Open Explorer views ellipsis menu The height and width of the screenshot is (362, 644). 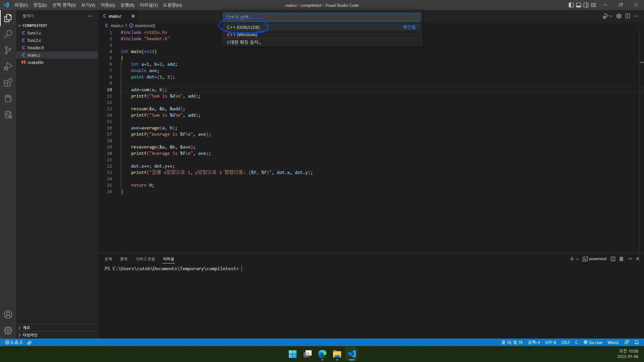pos(90,16)
